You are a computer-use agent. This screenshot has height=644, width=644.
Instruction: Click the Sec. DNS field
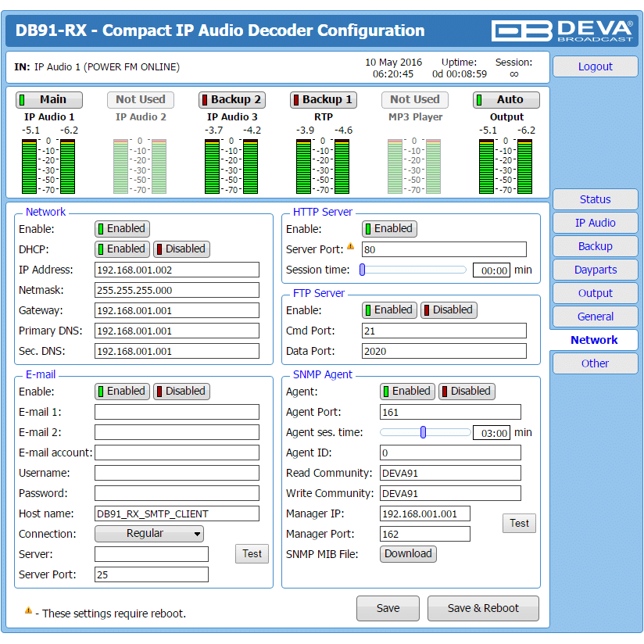point(177,351)
